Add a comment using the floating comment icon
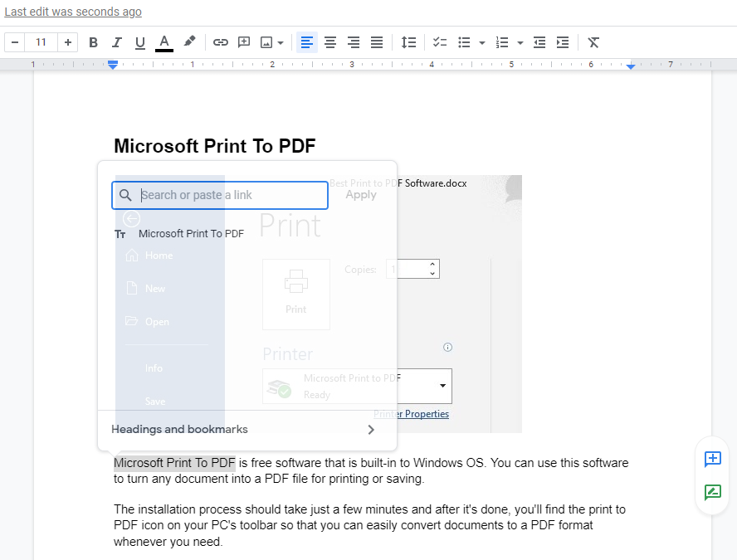This screenshot has height=560, width=737. 712,459
